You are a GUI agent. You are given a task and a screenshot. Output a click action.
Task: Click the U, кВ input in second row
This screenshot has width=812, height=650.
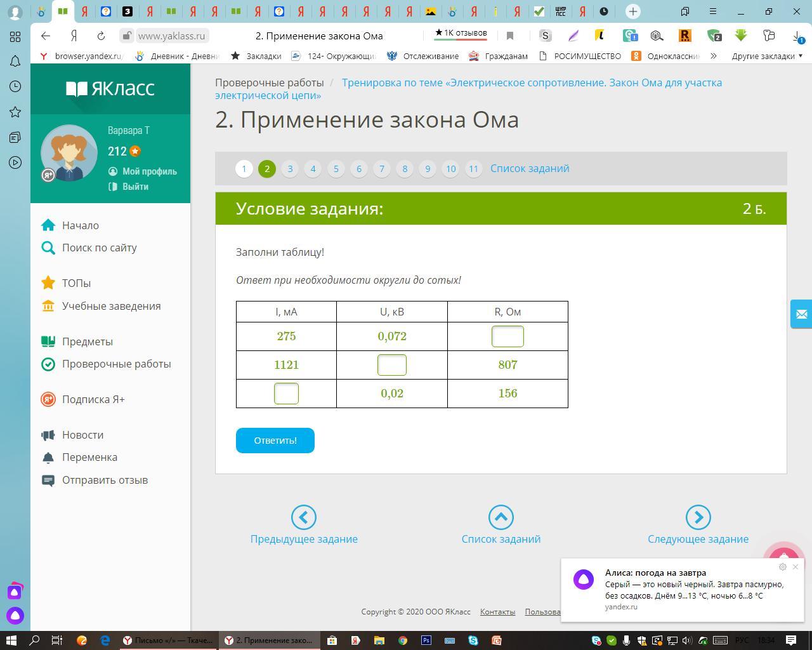tap(392, 365)
